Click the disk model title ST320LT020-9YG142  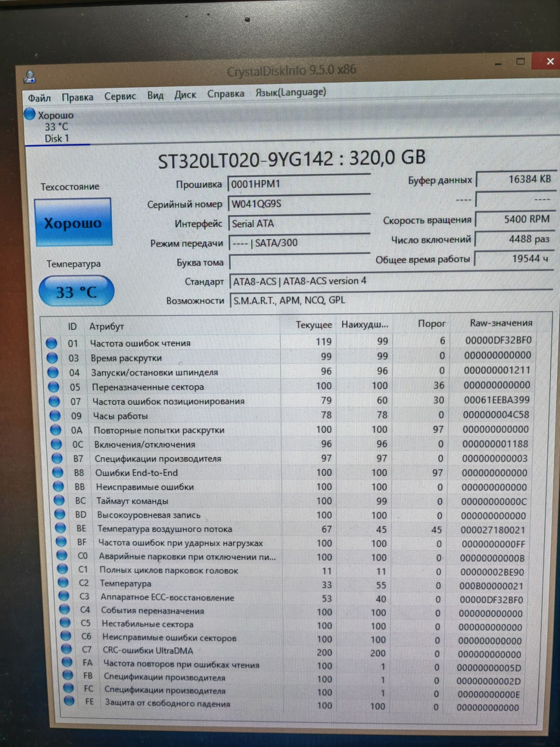coord(245,160)
